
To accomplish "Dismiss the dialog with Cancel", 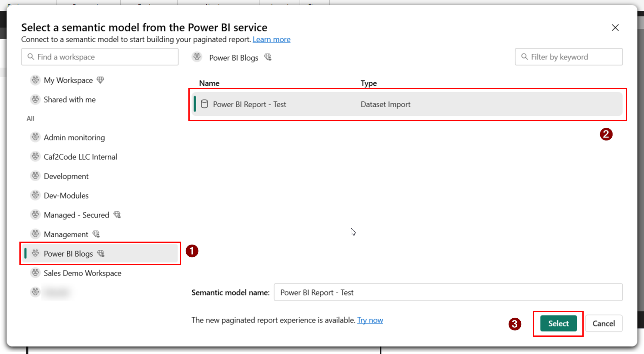I will [603, 323].
